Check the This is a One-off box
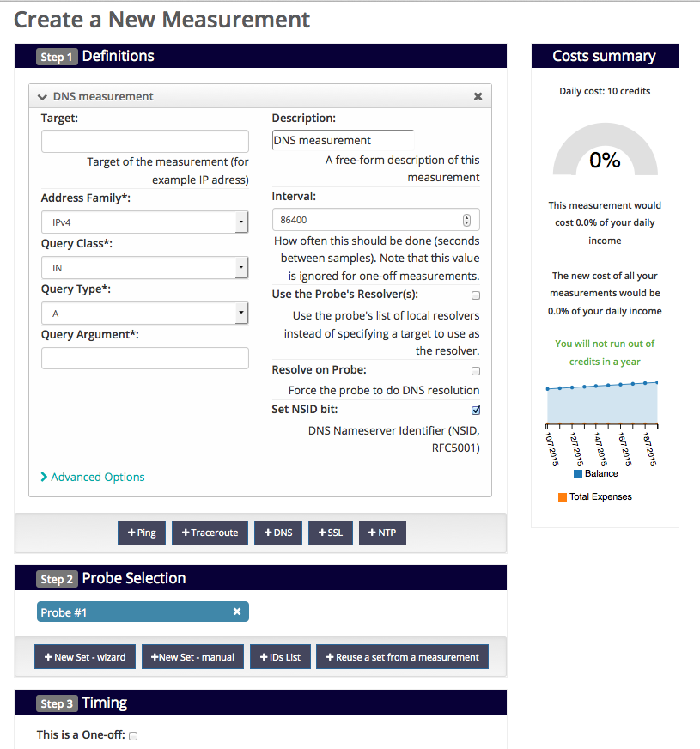 click(x=133, y=735)
